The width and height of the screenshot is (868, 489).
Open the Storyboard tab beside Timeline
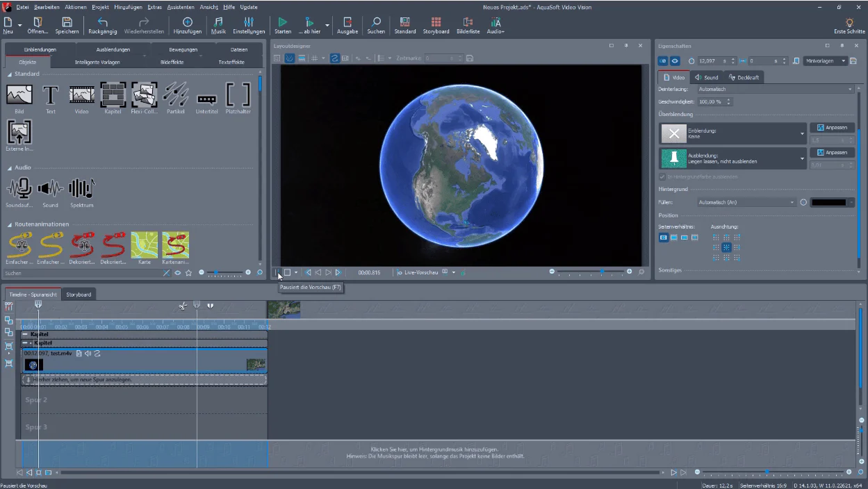tap(79, 295)
